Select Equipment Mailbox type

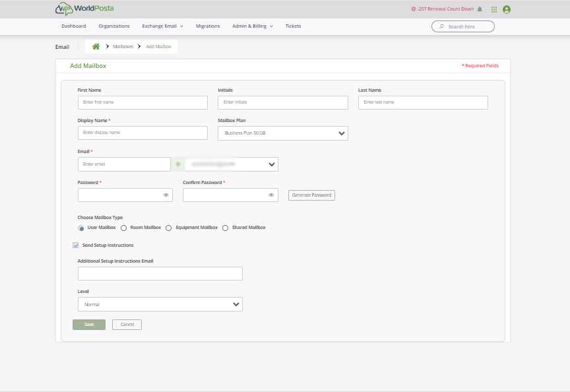pyautogui.click(x=169, y=228)
